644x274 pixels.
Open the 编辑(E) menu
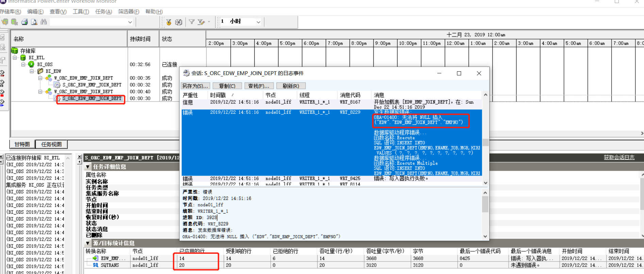(35, 12)
